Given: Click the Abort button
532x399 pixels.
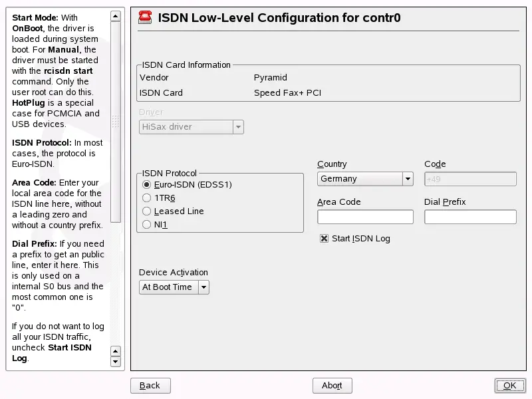Looking at the screenshot, I should point(332,386).
